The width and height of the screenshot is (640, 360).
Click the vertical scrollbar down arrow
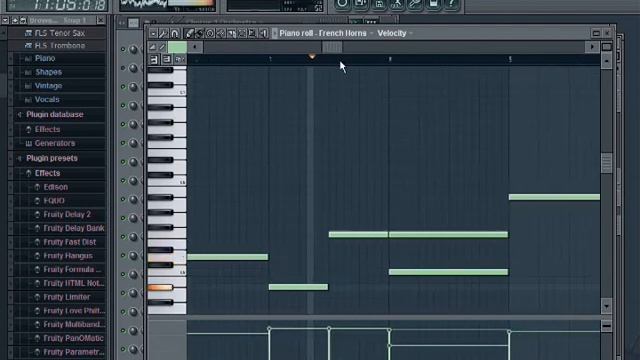607,307
